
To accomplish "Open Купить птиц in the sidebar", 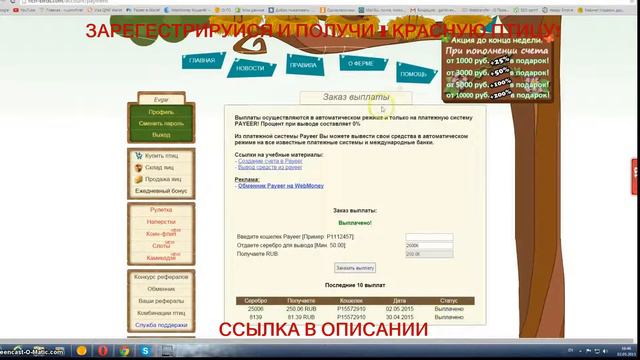I will 162,156.
